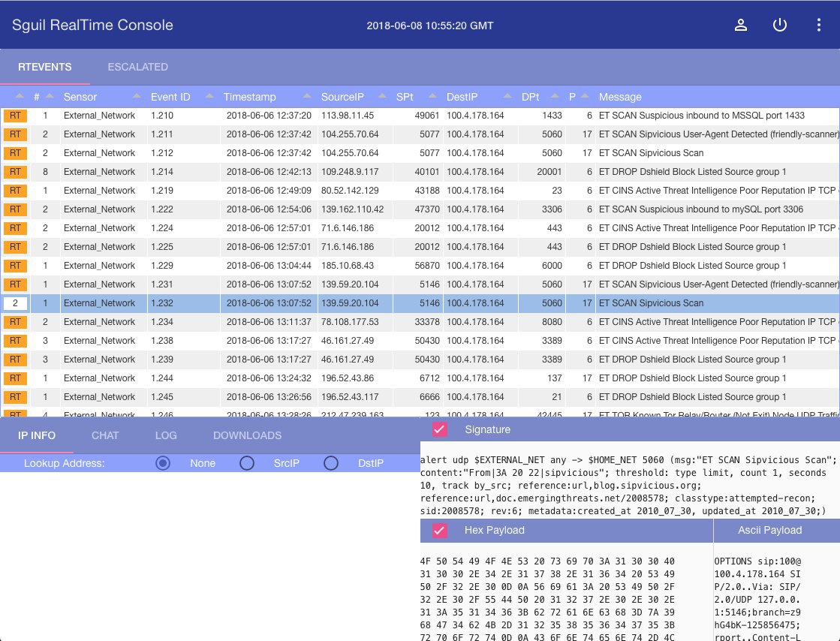The height and width of the screenshot is (641, 840).
Task: Select message 'ET SCAN Suspicious inbound to MSSQL port 1433'
Action: click(702, 116)
